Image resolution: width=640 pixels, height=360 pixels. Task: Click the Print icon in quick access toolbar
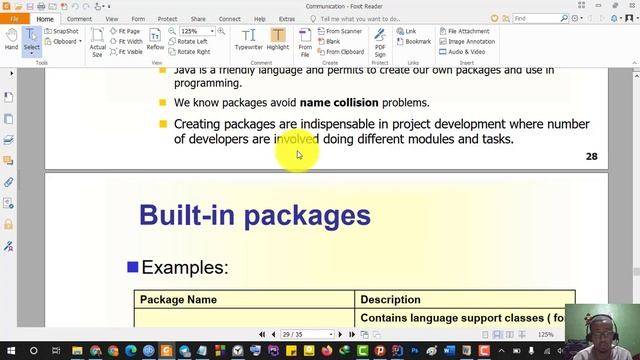(41, 6)
